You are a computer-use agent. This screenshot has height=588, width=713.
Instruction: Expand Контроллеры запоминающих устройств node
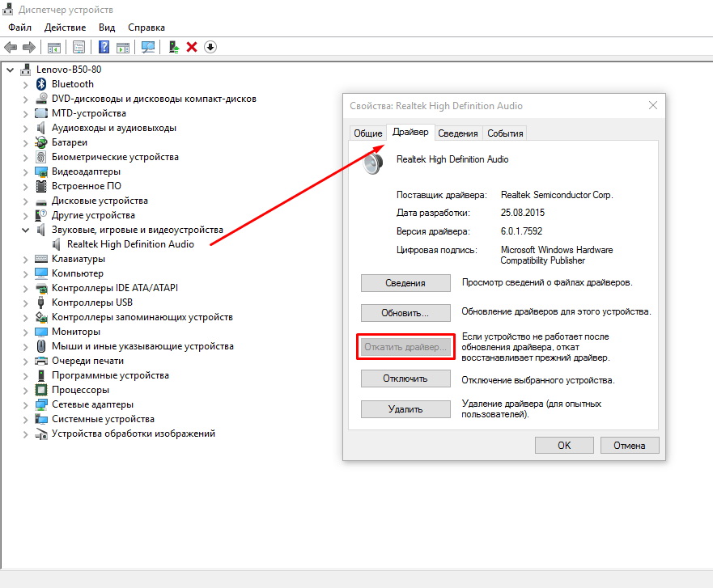pos(25,317)
